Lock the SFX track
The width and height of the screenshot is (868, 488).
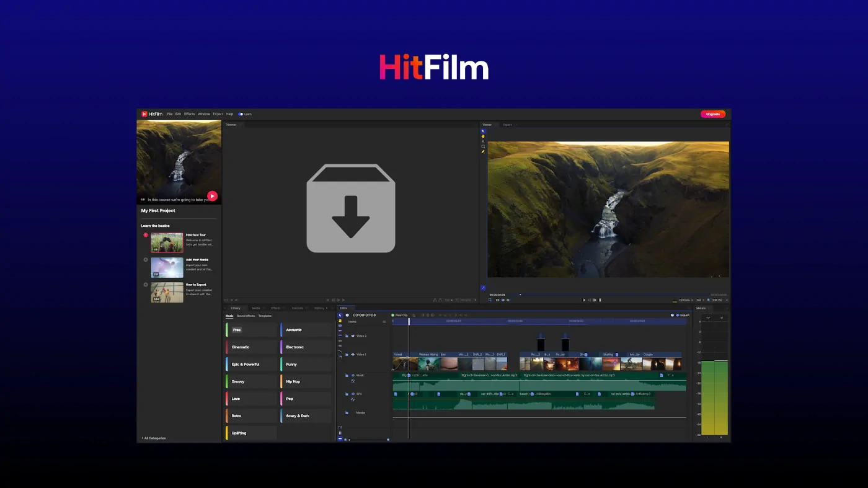pos(347,394)
